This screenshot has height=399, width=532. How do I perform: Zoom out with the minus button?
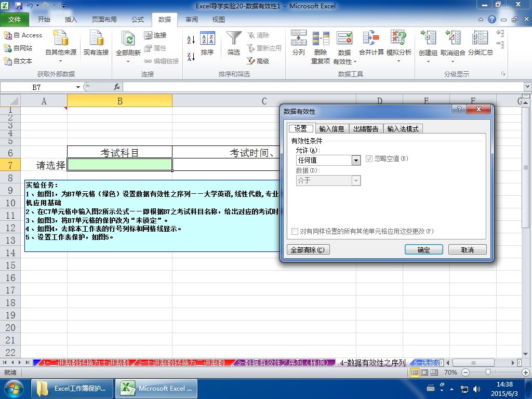[465, 372]
